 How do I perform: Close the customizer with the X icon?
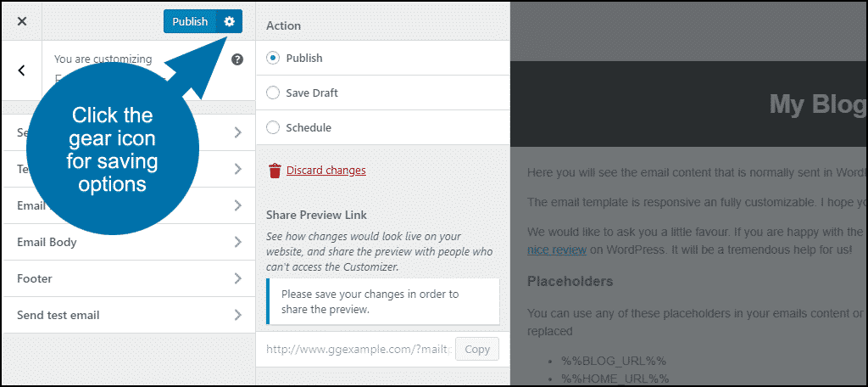click(x=21, y=21)
